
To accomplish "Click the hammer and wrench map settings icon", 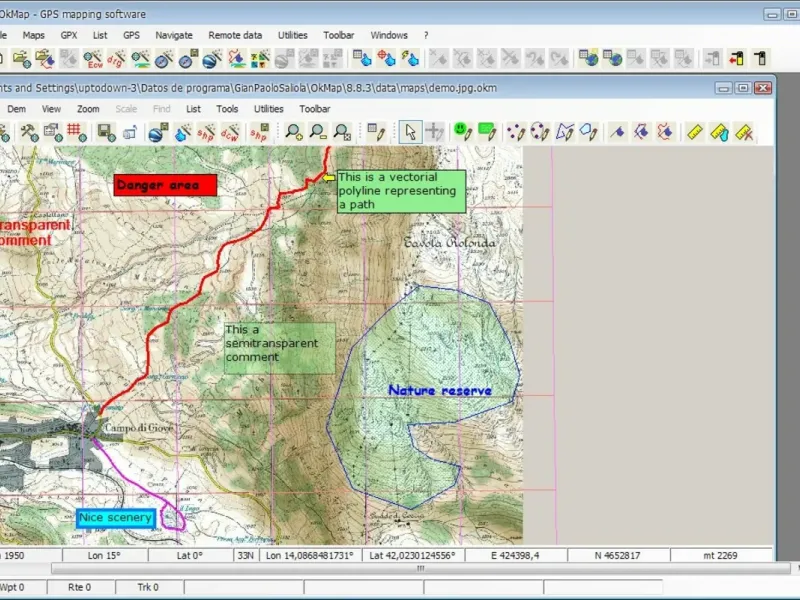I will (x=29, y=133).
